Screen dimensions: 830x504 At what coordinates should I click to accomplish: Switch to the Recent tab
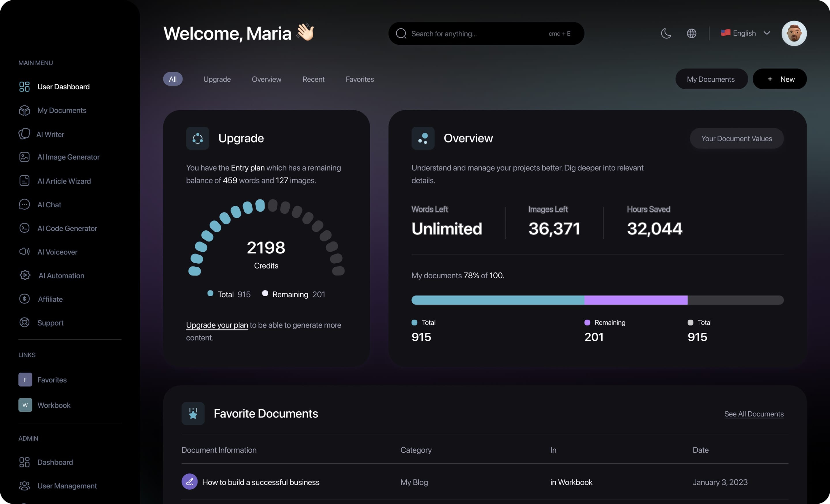[x=313, y=79]
